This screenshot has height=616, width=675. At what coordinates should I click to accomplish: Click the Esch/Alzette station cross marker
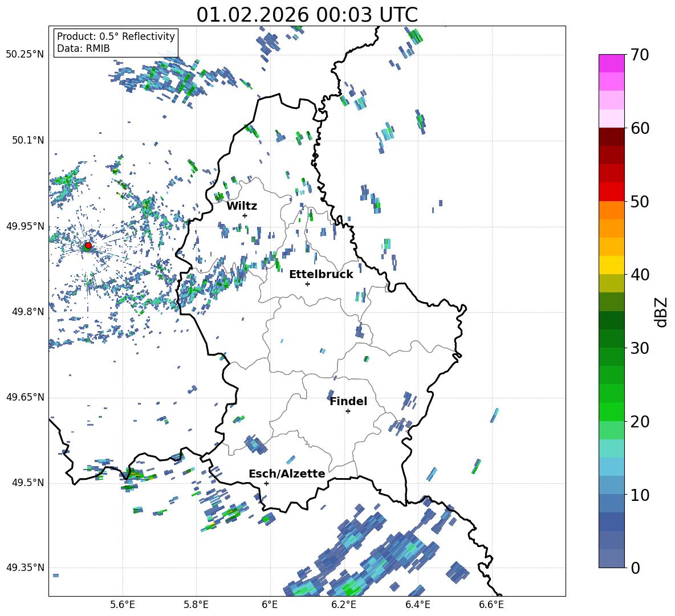pyautogui.click(x=266, y=483)
